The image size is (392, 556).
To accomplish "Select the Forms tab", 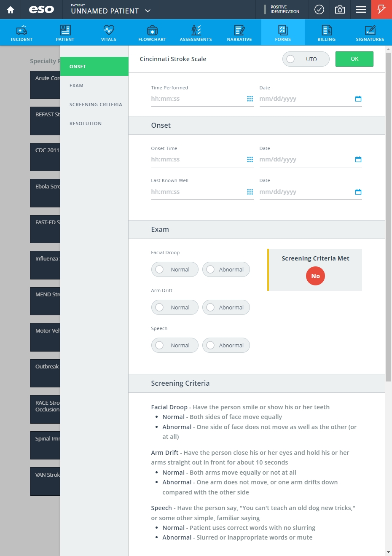I will [x=283, y=32].
